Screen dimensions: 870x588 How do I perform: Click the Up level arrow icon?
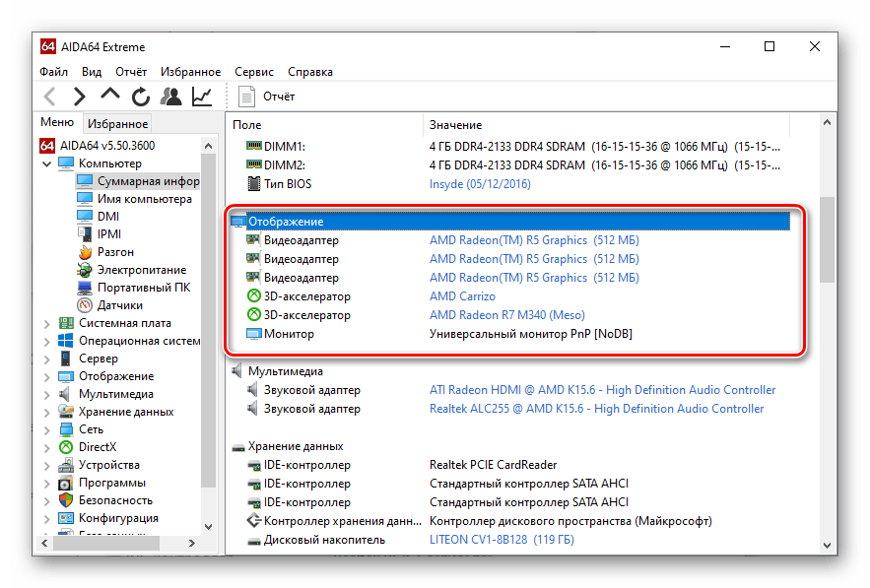pyautogui.click(x=110, y=96)
